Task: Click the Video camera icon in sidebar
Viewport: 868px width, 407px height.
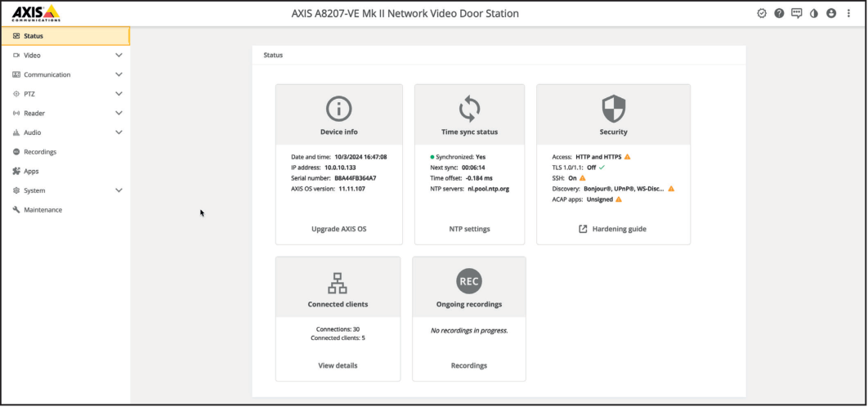Action: point(16,56)
